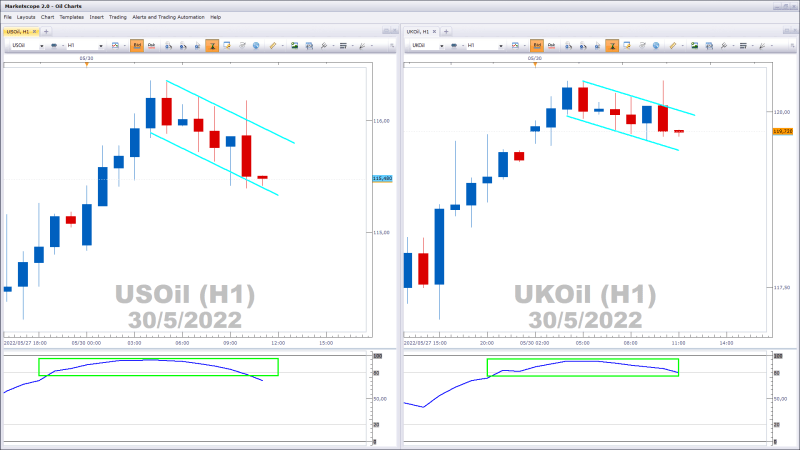Close the UKOil, H1 chart tab
Screen dimensions: 800x450
click(436, 31)
